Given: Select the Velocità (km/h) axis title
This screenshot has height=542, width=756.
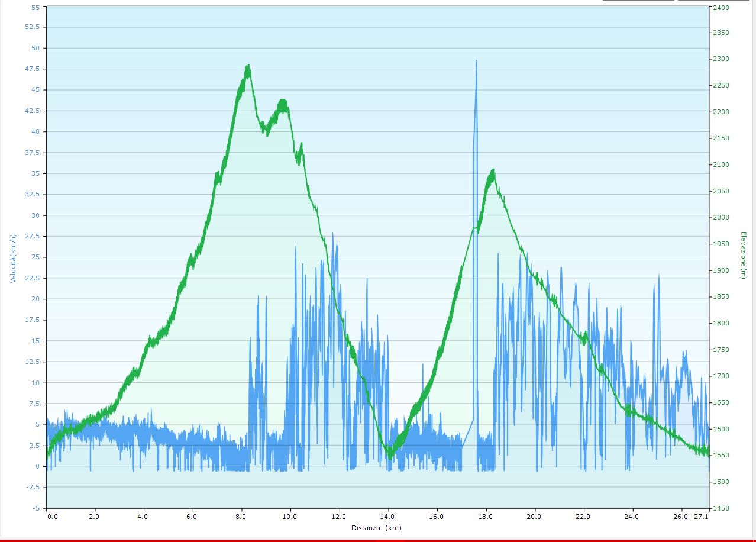Looking at the screenshot, I should pyautogui.click(x=13, y=257).
